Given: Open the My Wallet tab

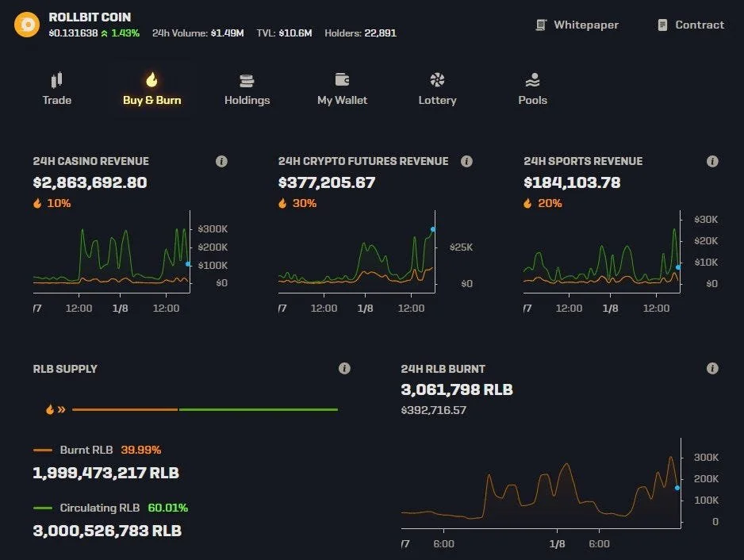Looking at the screenshot, I should [342, 89].
